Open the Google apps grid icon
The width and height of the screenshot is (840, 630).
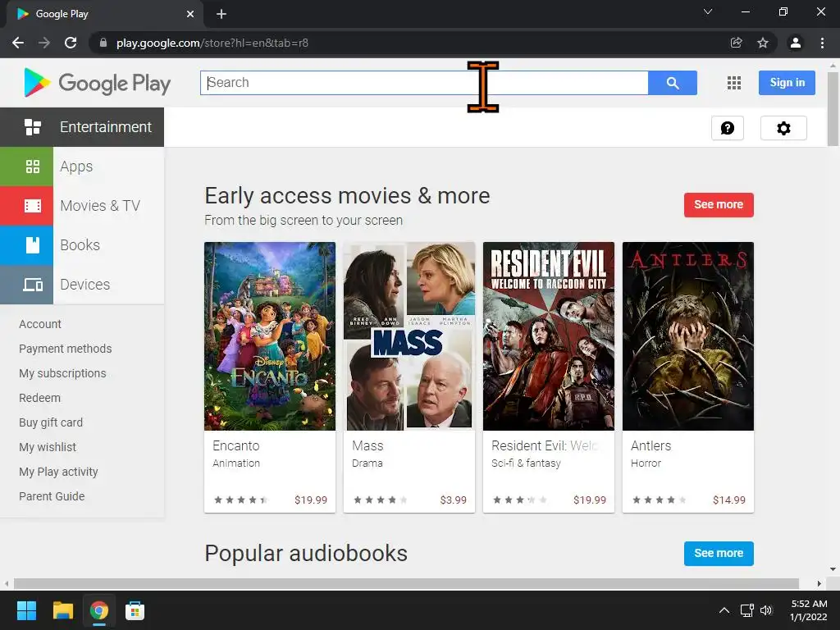coord(734,83)
